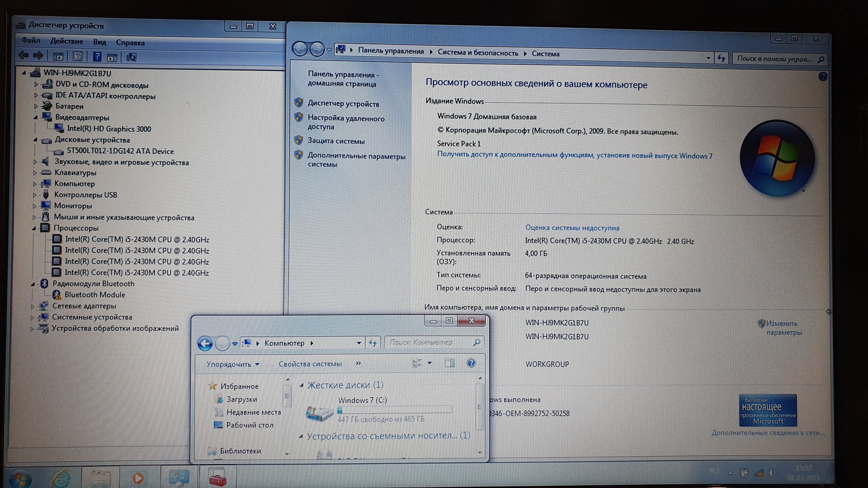This screenshot has width=868, height=488.
Task: Open address bar history dropdown in System window
Action: [x=708, y=58]
